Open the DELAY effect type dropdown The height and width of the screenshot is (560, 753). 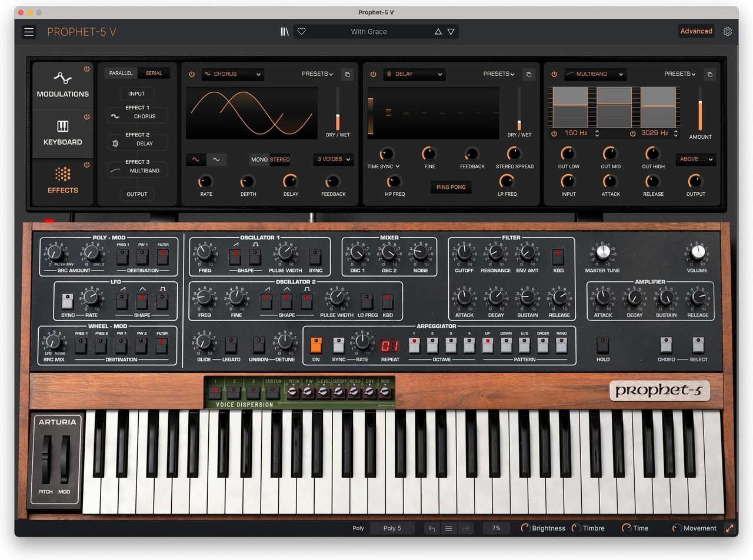pyautogui.click(x=414, y=74)
